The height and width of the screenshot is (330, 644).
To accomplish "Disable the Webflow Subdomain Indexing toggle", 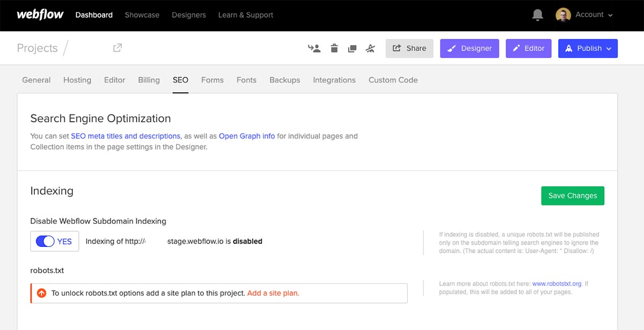I will (54, 241).
